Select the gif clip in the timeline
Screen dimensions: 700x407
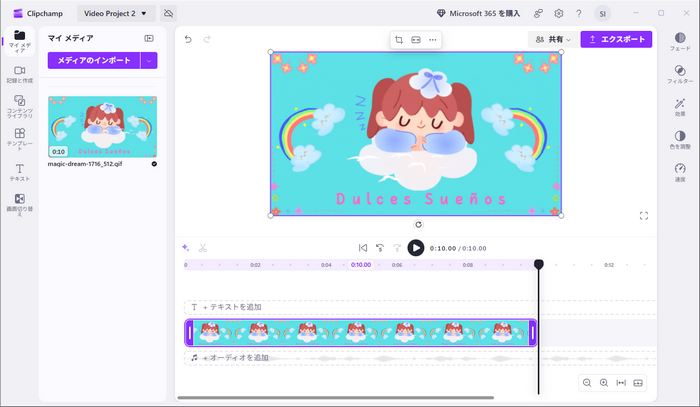(x=361, y=332)
